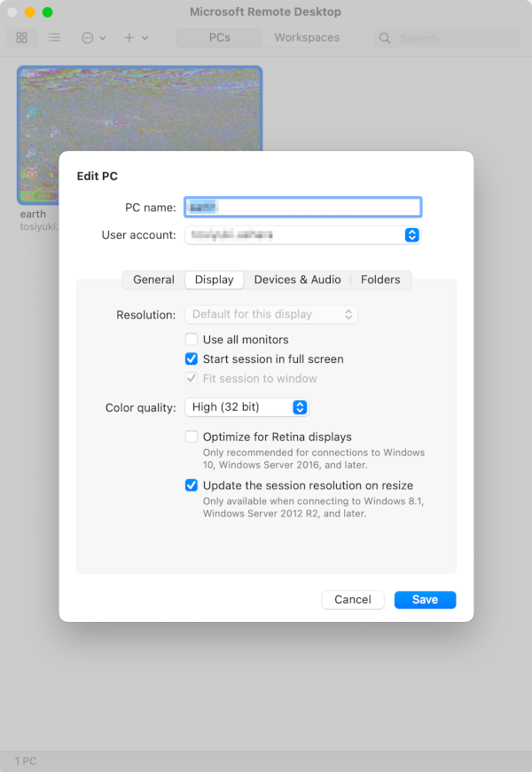Select the Workspaces tab
This screenshot has height=772, width=532.
307,38
